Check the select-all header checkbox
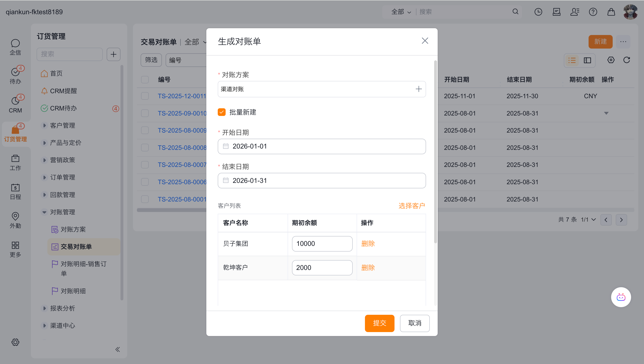 pos(145,79)
